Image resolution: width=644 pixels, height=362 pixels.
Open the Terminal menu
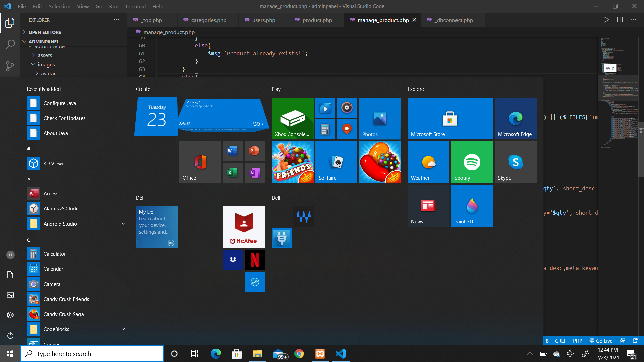(x=135, y=6)
